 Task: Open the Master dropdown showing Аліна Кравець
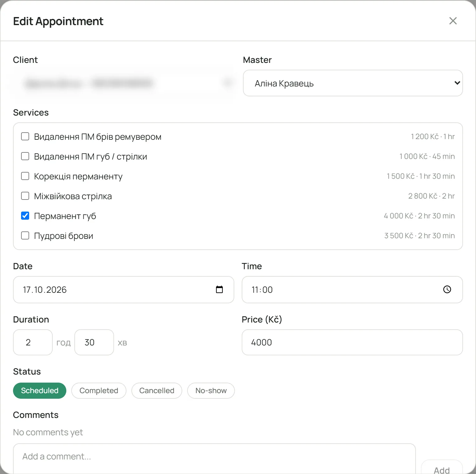pyautogui.click(x=353, y=83)
